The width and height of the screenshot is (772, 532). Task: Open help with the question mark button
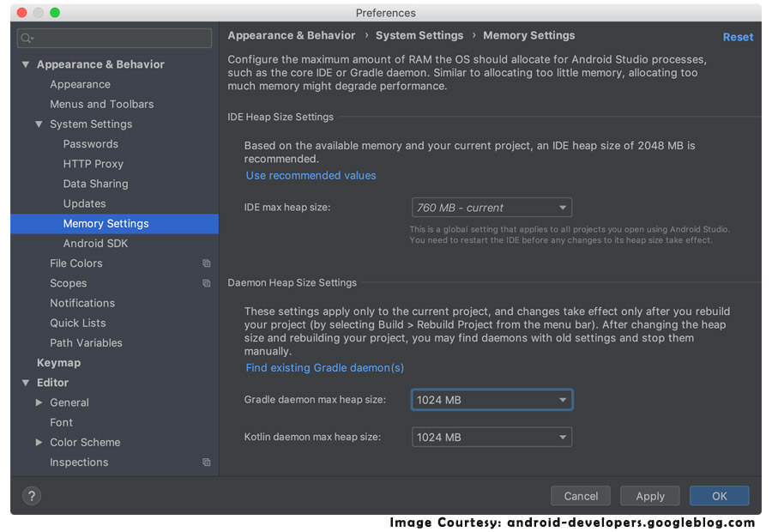32,496
